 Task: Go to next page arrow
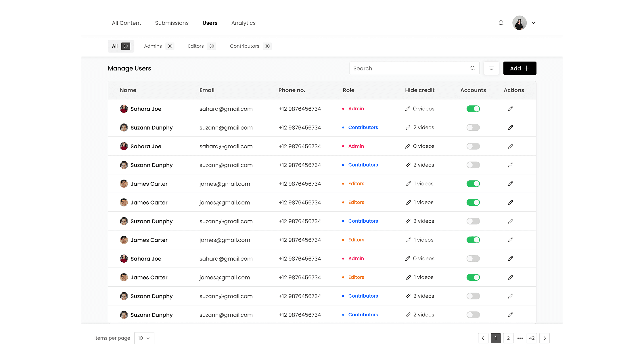coord(544,338)
